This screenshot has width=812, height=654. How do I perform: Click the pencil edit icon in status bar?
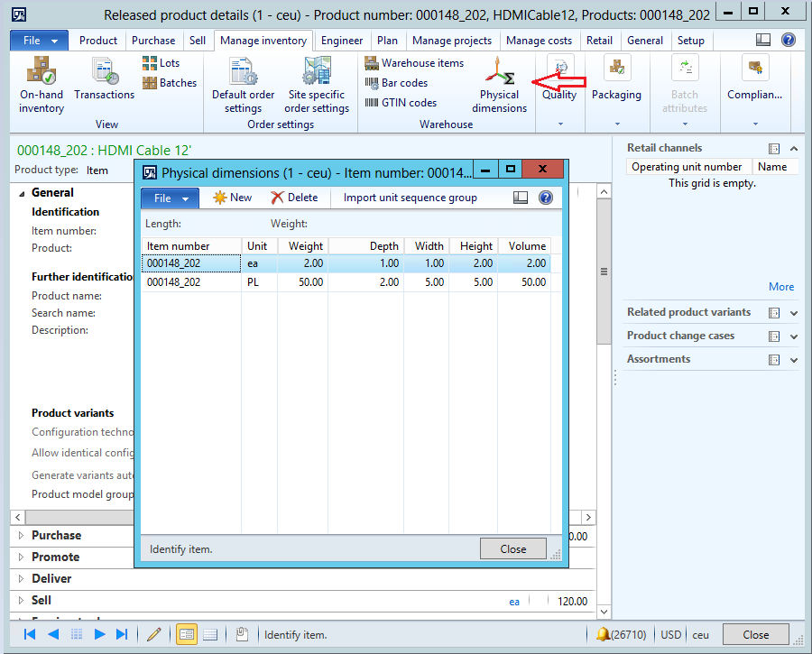pos(154,634)
